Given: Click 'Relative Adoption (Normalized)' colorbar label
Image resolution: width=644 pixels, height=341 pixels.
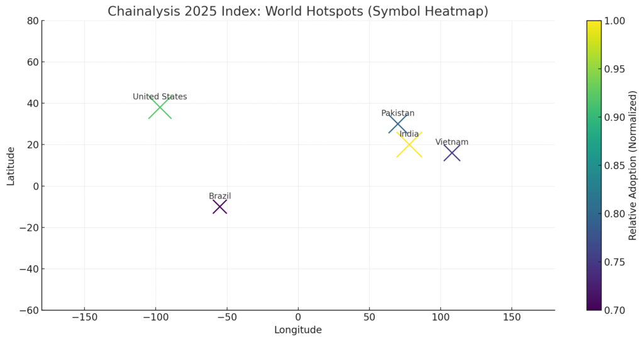Looking at the screenshot, I should coord(633,165).
